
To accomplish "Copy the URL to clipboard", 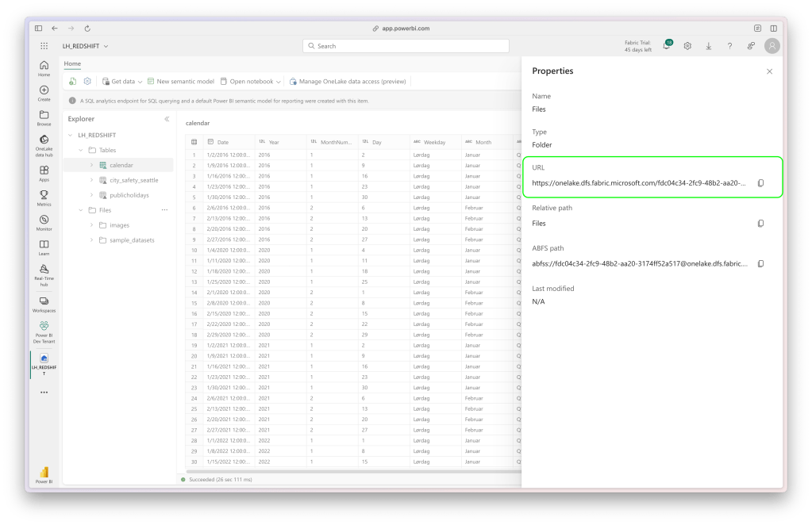I will coord(760,183).
